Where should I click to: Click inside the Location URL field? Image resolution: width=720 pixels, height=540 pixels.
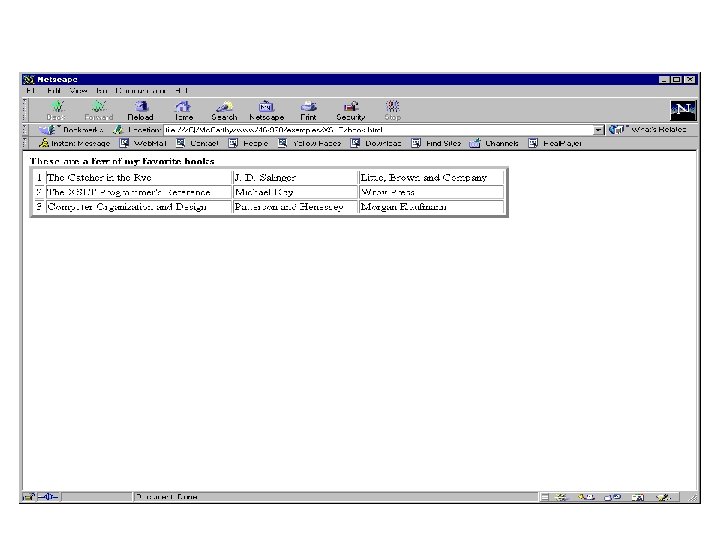[x=378, y=130]
